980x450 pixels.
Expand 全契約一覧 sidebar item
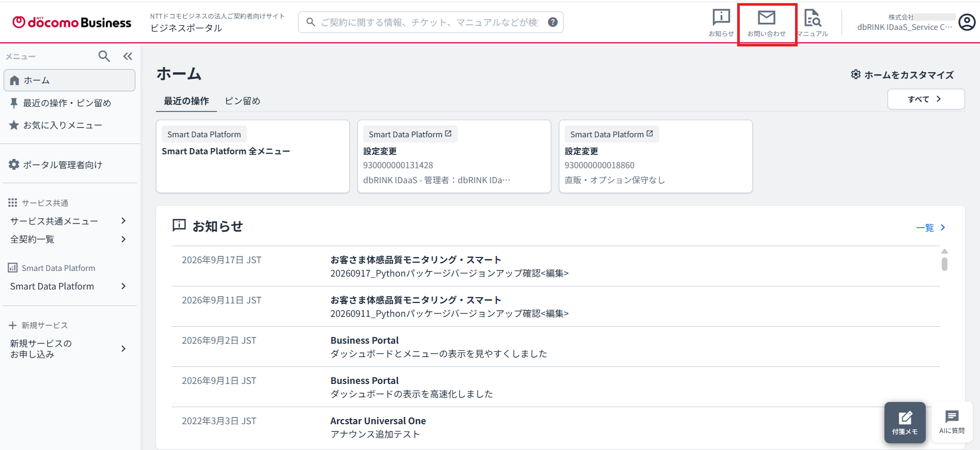coord(68,239)
